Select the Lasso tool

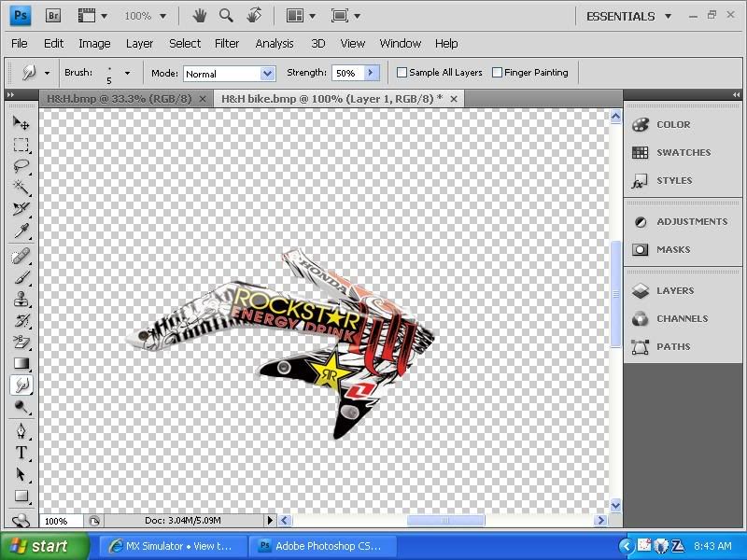coord(21,166)
